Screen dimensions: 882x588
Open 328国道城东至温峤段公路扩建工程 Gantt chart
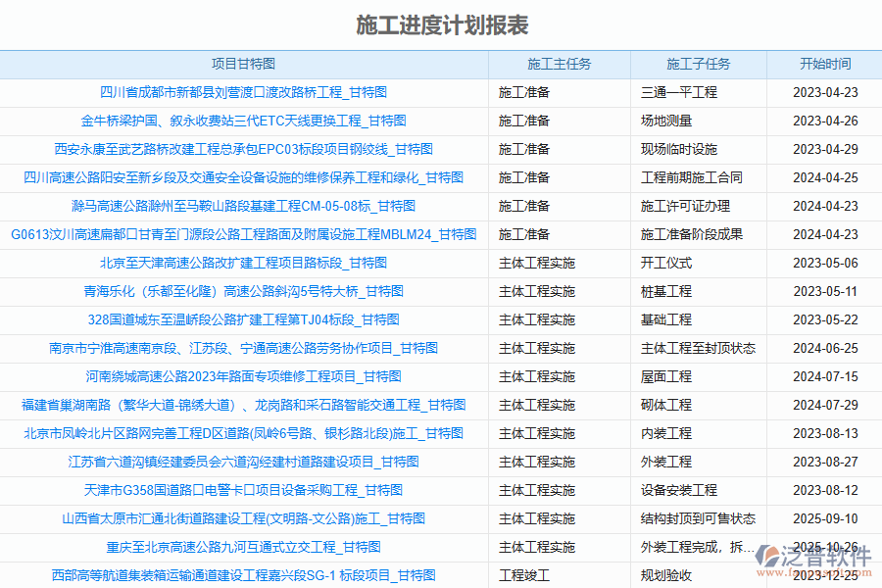pos(245,318)
